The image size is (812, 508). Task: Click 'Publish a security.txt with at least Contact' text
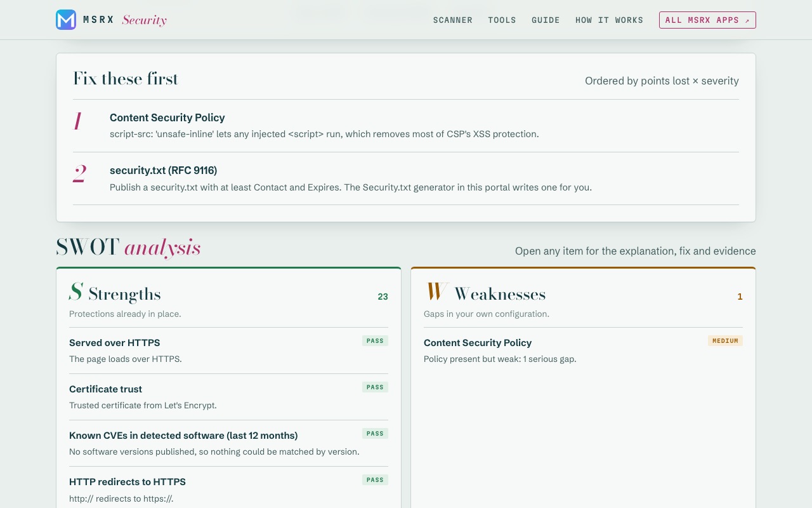(x=351, y=187)
